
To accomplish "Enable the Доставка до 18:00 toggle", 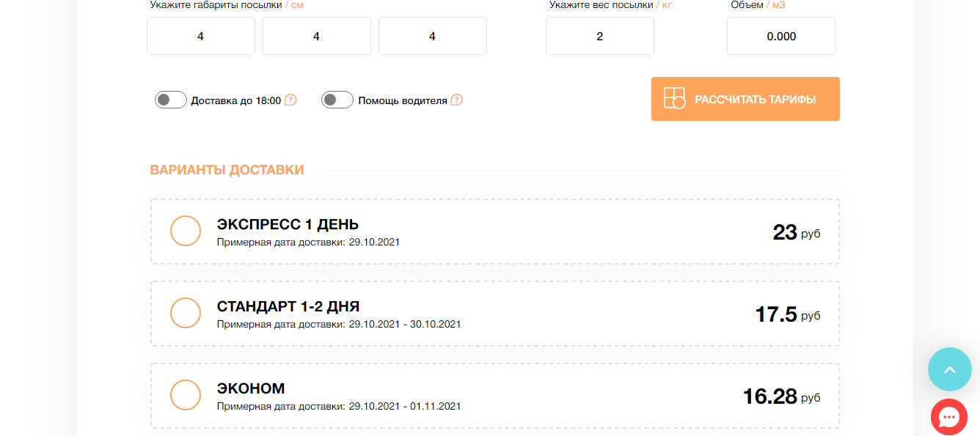I will click(x=171, y=100).
